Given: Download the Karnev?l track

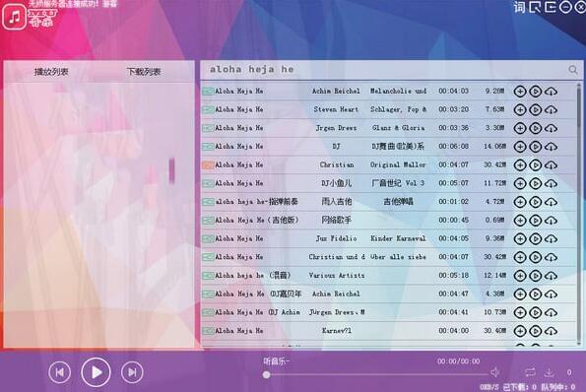Looking at the screenshot, I should pos(551,331).
